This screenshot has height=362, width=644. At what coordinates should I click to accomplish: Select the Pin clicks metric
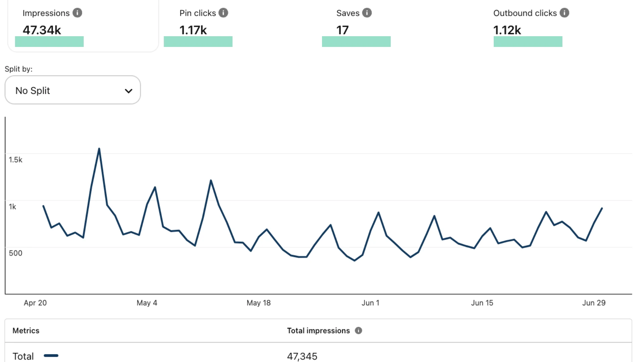(198, 13)
